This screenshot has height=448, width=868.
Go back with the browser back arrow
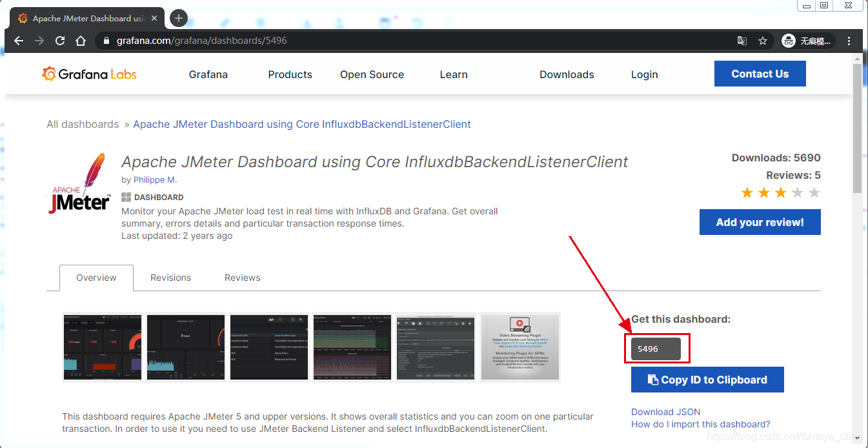click(x=19, y=41)
